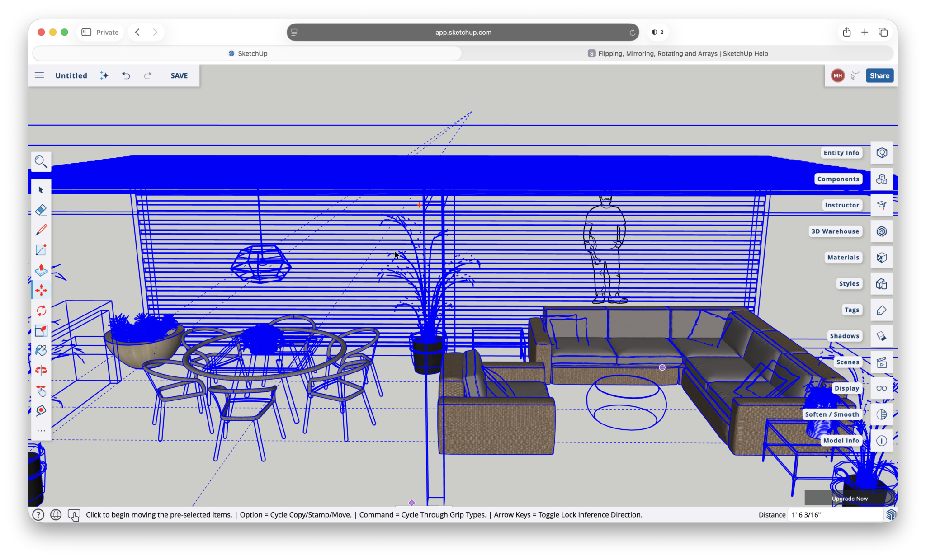Pick the Paint Bucket tool
This screenshot has width=926, height=560.
click(x=41, y=350)
